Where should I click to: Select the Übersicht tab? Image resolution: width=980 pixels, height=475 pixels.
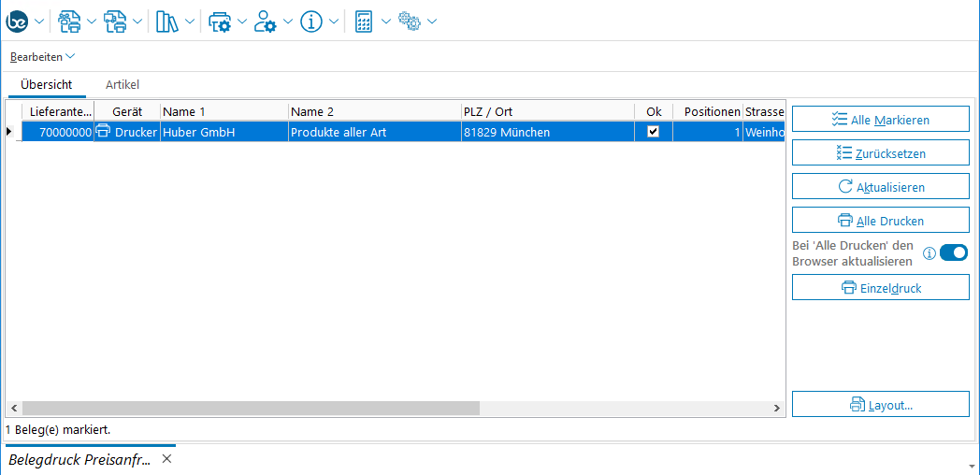point(46,84)
